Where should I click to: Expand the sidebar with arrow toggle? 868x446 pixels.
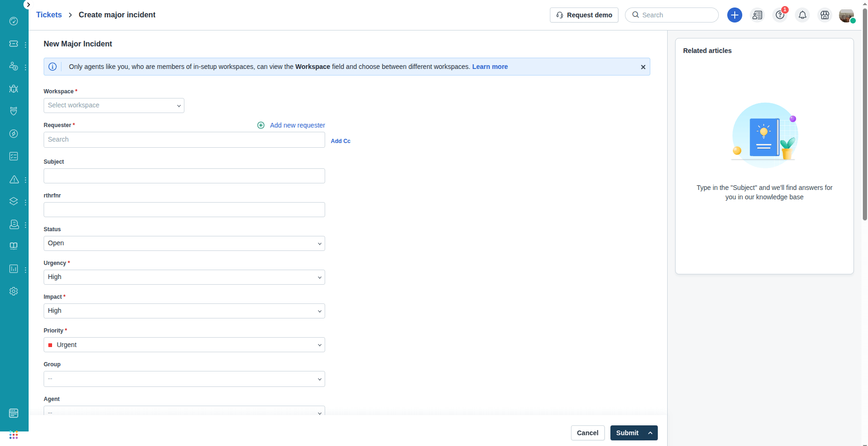pyautogui.click(x=28, y=5)
